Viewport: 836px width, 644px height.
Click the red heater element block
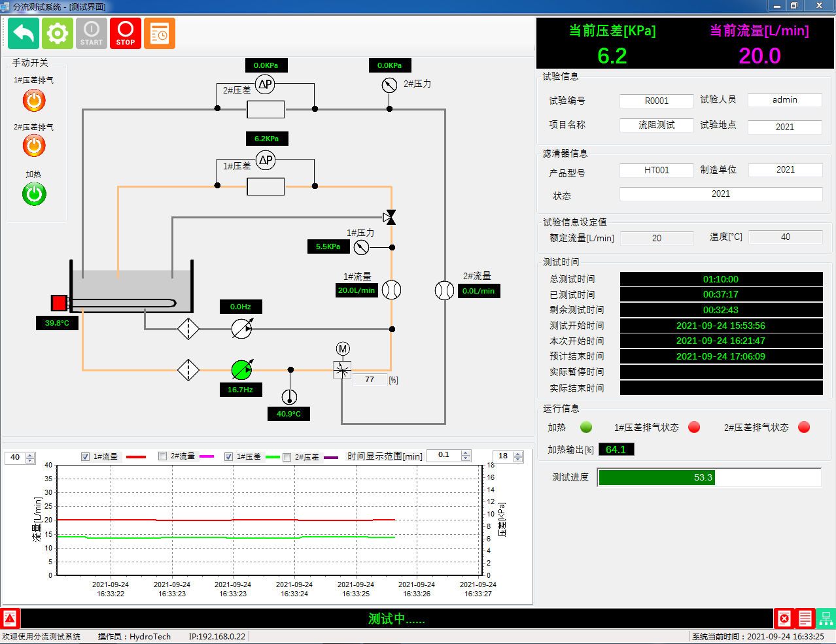tap(59, 303)
